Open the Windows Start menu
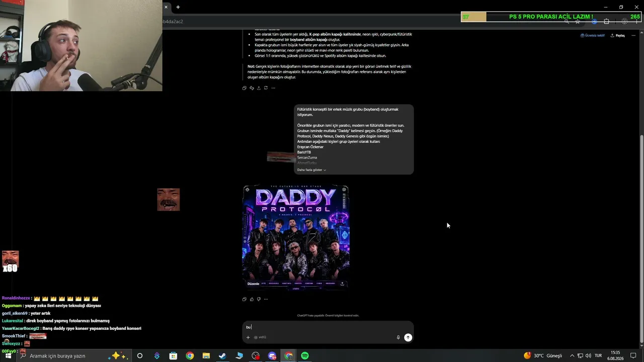 [x=8, y=355]
